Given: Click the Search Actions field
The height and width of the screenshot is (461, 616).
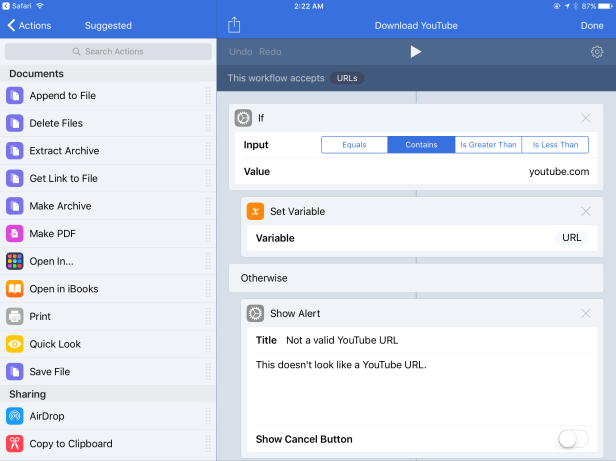Looking at the screenshot, I should 108,51.
